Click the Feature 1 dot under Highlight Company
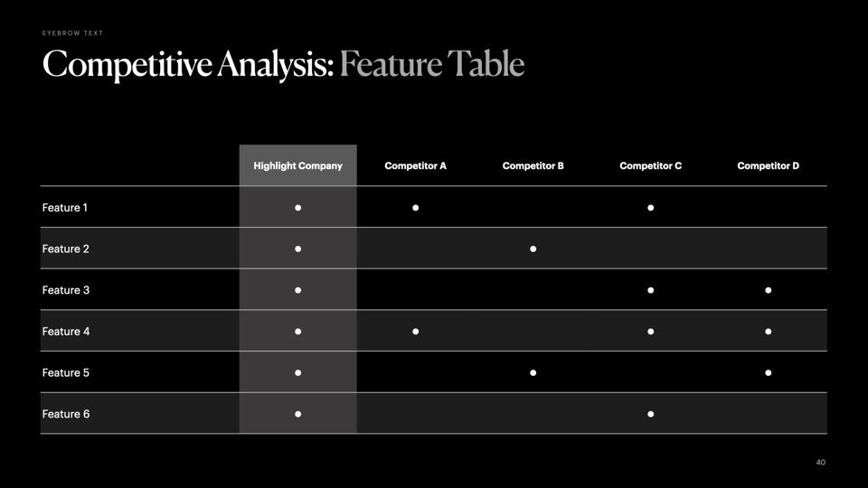868x488 pixels. (297, 208)
